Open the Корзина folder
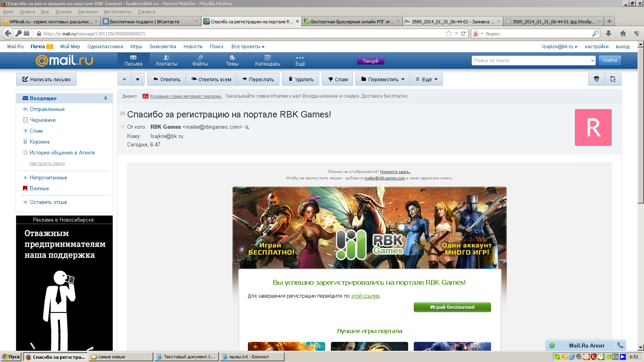 click(39, 142)
